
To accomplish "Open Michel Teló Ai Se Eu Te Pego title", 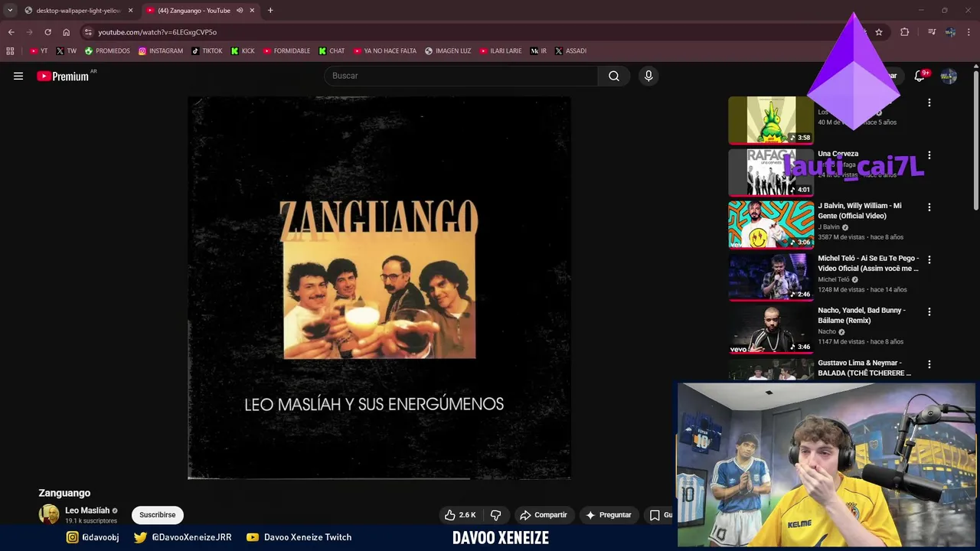I will (x=868, y=263).
